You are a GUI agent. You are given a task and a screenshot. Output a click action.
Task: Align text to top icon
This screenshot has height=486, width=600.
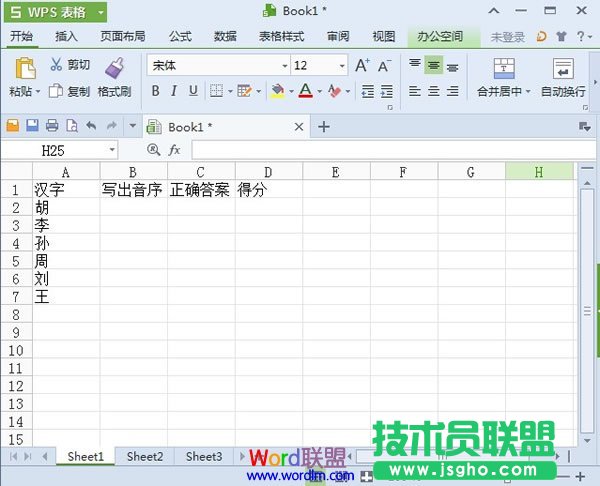(x=415, y=64)
